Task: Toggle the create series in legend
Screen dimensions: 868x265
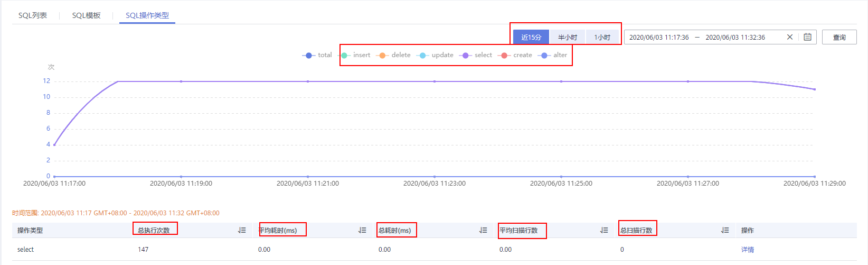Action: tap(515, 55)
